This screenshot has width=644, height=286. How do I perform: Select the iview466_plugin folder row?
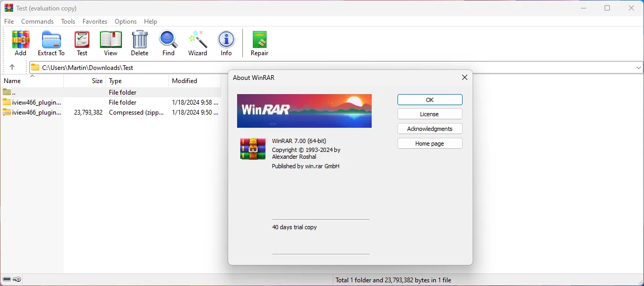pyautogui.click(x=110, y=103)
